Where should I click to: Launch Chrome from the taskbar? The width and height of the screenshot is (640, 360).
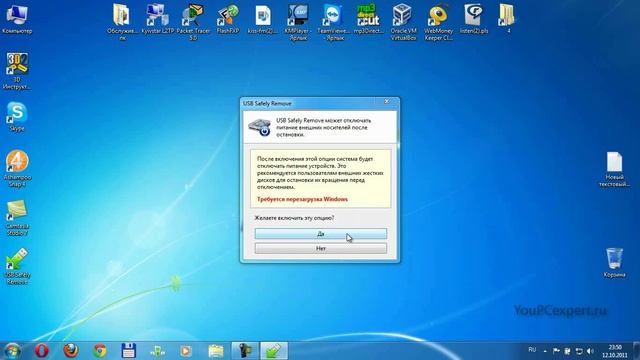100,351
